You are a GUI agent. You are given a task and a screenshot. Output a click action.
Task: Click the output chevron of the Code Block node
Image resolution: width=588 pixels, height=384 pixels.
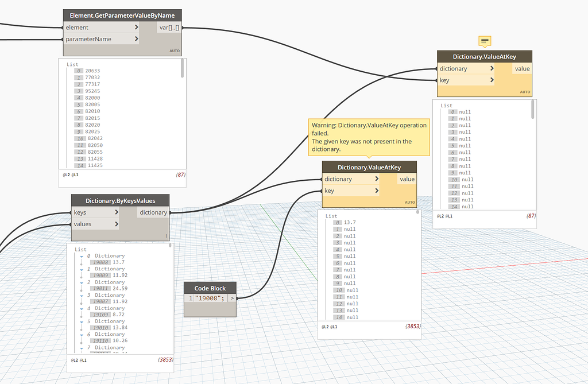[232, 298]
